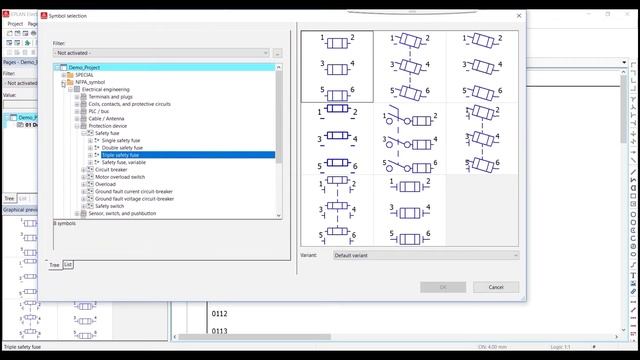The width and height of the screenshot is (640, 360).
Task: Expand the Circuit breaker node
Action: coord(83,170)
